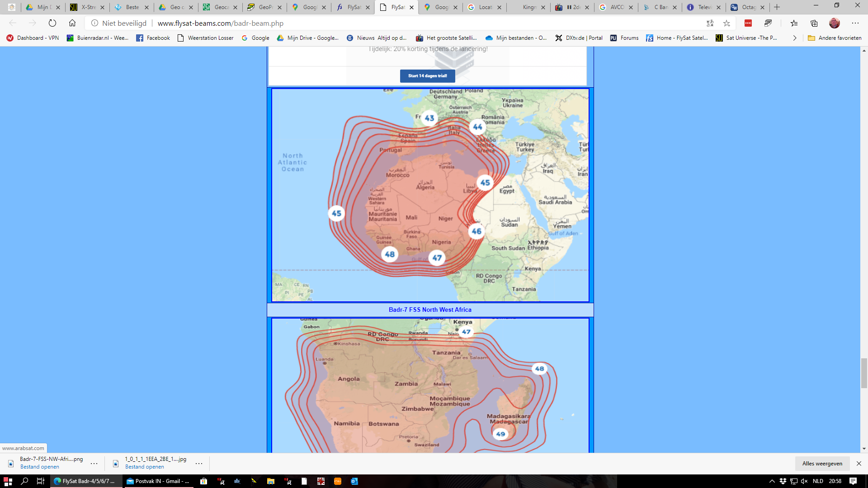Add page to favorites with star icon
868x488 pixels.
[726, 23]
